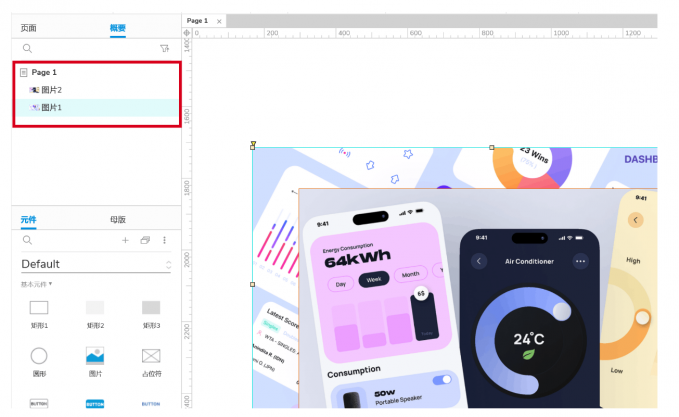Screen dimensions: 679x417
Task: Select the 矩形1 widget
Action: (x=39, y=314)
